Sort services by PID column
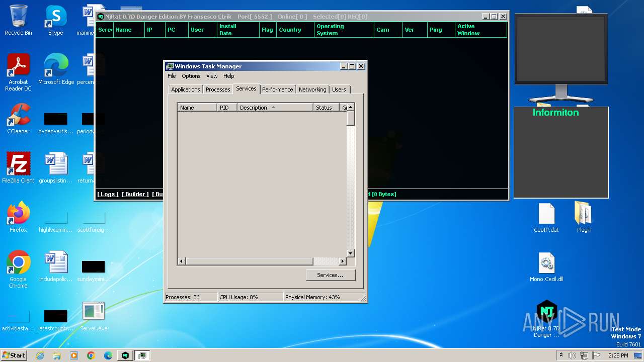 pyautogui.click(x=227, y=108)
